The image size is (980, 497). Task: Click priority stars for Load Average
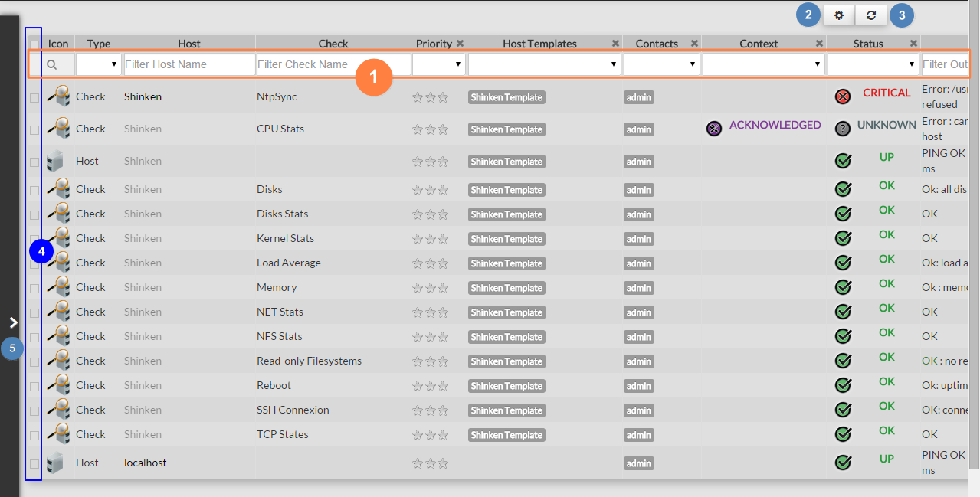(430, 263)
